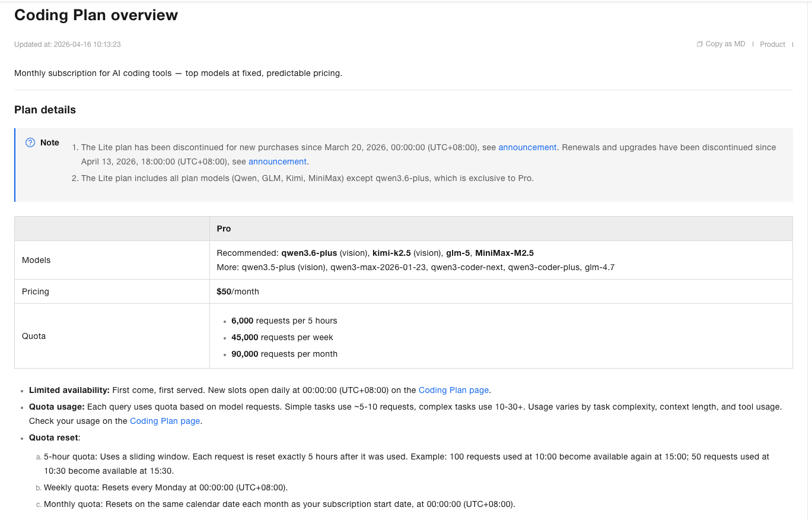Click the page vertical scrollbar
Viewport: 812px width, 520px height.
pos(809,260)
